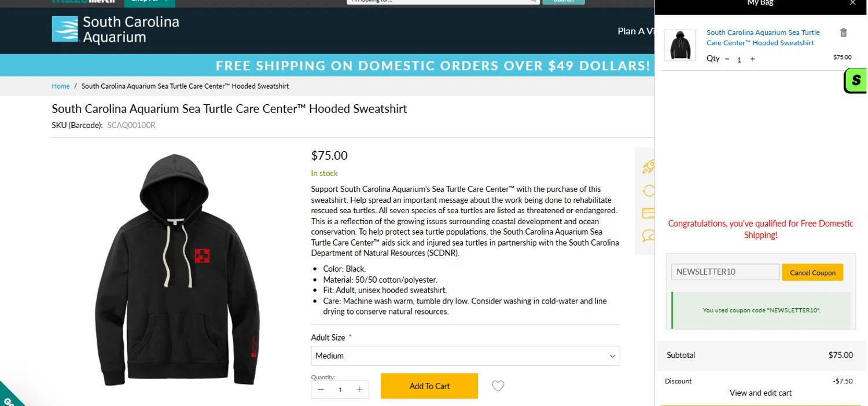Open the Adult Size dropdown
The image size is (868, 406).
coord(465,356)
